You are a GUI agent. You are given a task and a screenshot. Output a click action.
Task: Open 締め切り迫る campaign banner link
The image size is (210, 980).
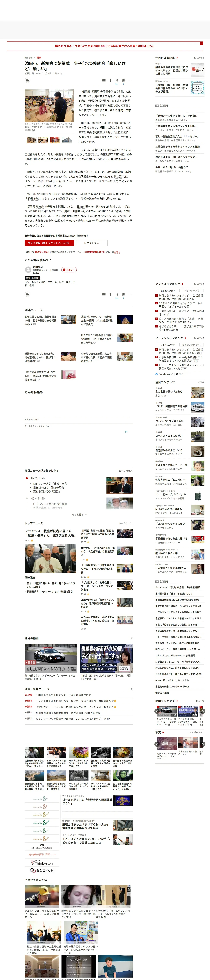pyautogui.click(x=105, y=46)
